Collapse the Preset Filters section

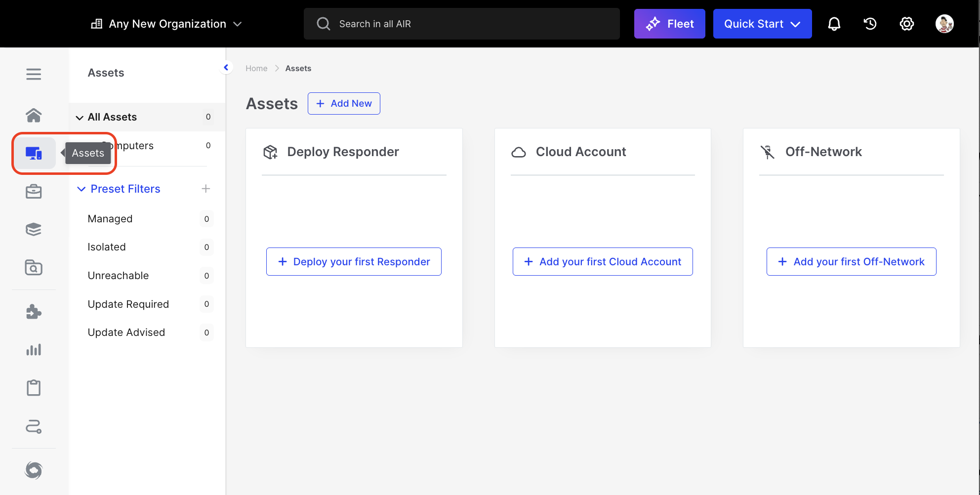[82, 189]
